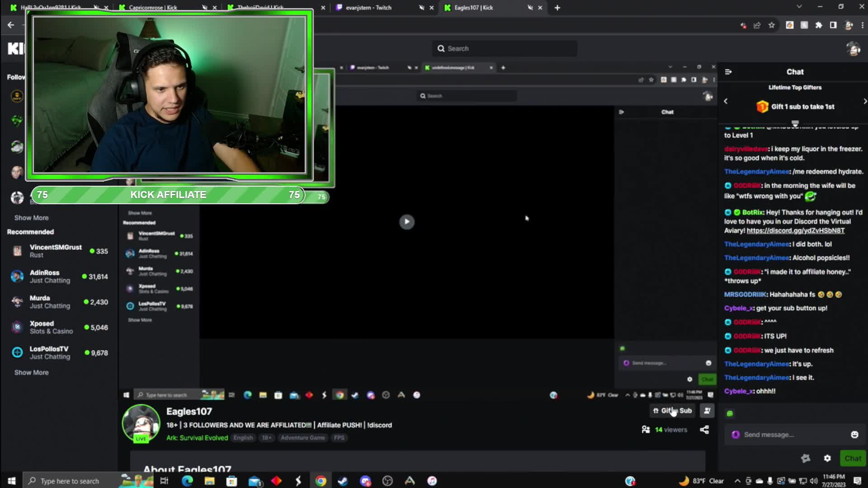Click the Send message chat input

point(796,435)
